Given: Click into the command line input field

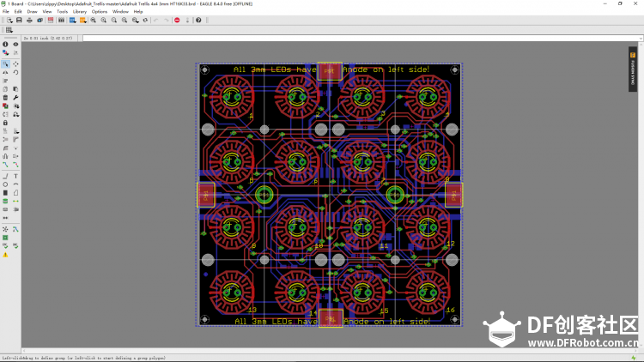Looking at the screenshot, I should click(362, 38).
